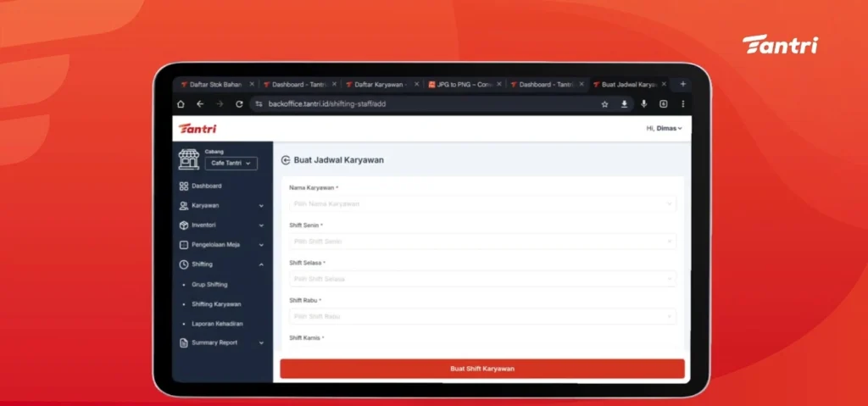Click the Summary Report document icon

click(184, 343)
